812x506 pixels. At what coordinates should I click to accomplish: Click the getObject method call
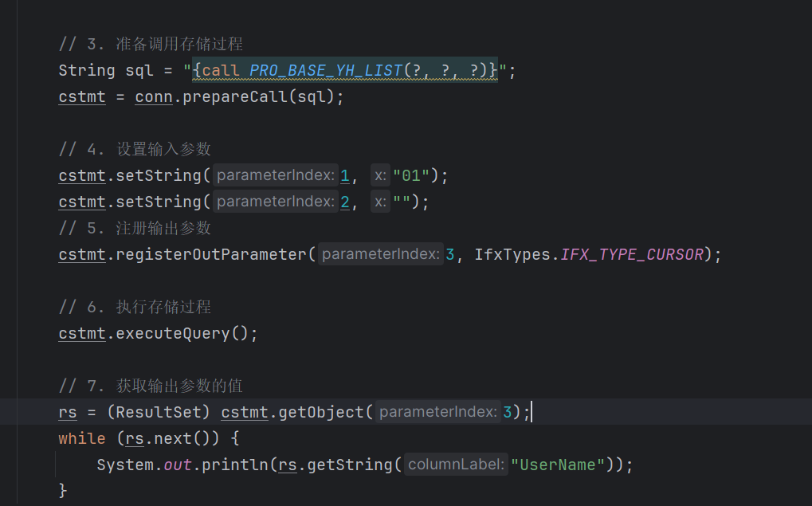click(321, 413)
